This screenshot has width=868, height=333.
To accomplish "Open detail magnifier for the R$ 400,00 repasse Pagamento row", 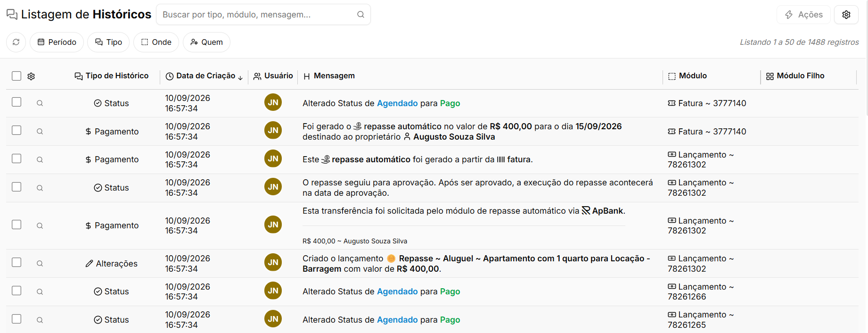I will click(x=40, y=132).
